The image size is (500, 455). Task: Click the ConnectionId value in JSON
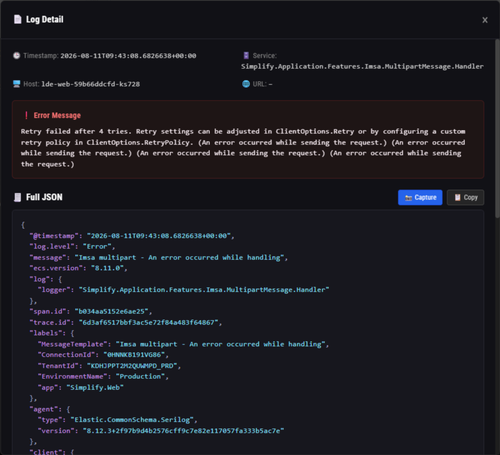pos(134,355)
